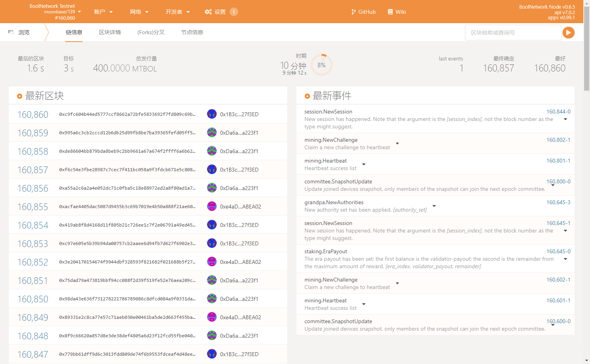Expand the staking.EraPayout event details
The width and height of the screenshot is (590, 364).
point(565,259)
